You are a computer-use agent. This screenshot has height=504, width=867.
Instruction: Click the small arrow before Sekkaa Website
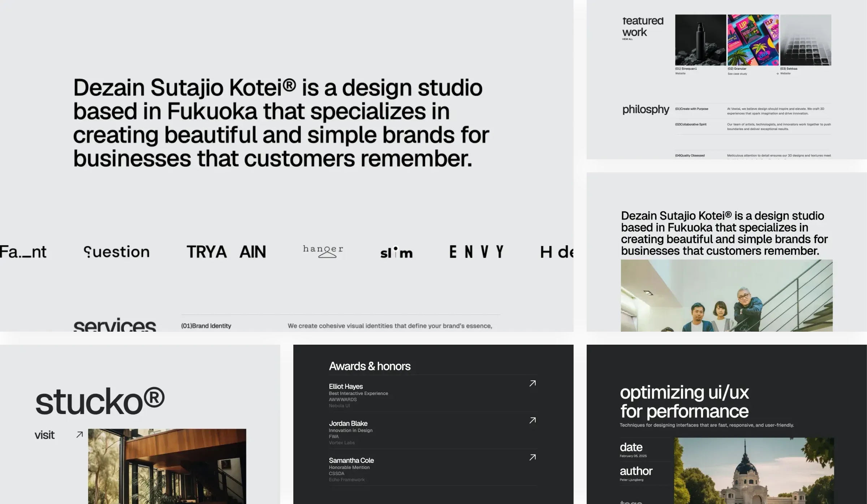click(777, 74)
